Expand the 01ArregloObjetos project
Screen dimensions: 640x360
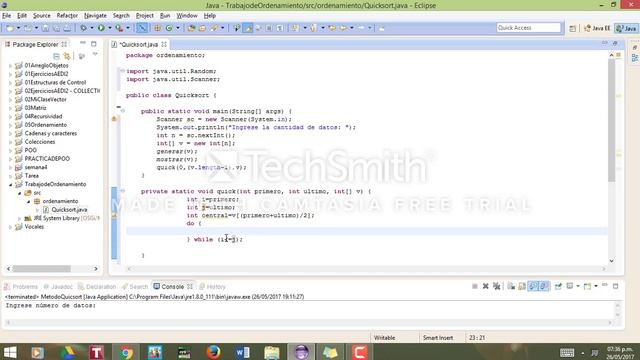coord(10,65)
